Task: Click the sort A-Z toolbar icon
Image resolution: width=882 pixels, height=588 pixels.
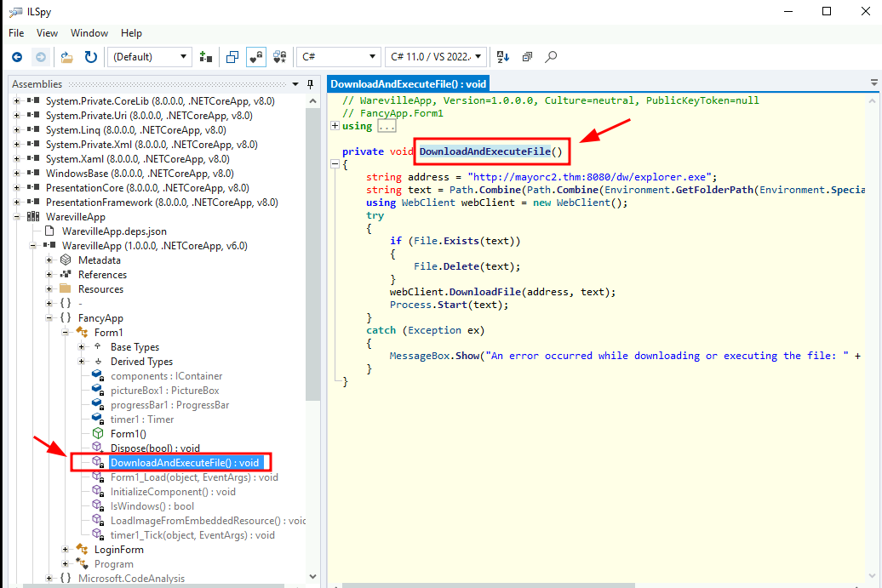Action: pyautogui.click(x=503, y=57)
